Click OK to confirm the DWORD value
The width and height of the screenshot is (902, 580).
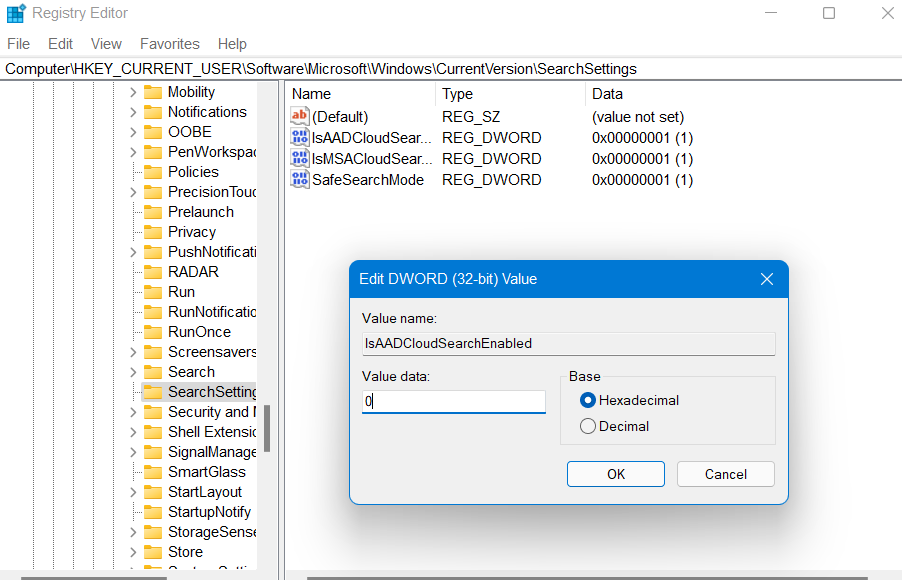click(615, 474)
